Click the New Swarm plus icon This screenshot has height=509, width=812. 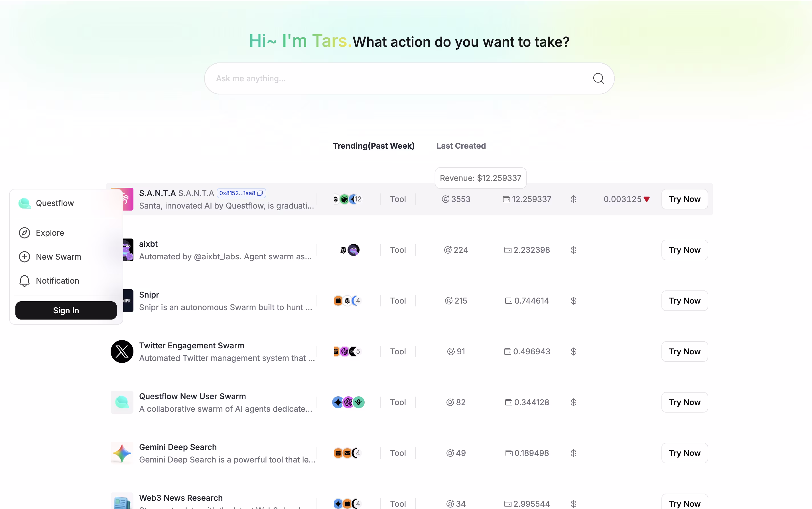pos(25,257)
